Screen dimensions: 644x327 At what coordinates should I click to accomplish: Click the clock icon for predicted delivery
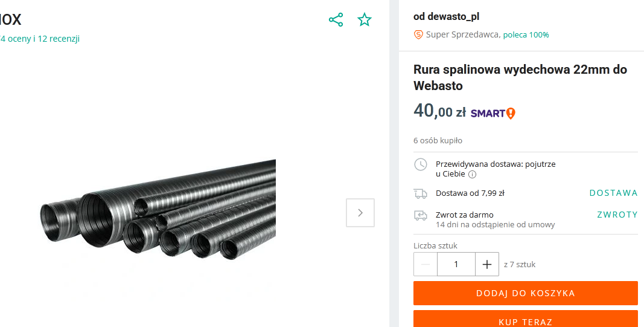(420, 164)
